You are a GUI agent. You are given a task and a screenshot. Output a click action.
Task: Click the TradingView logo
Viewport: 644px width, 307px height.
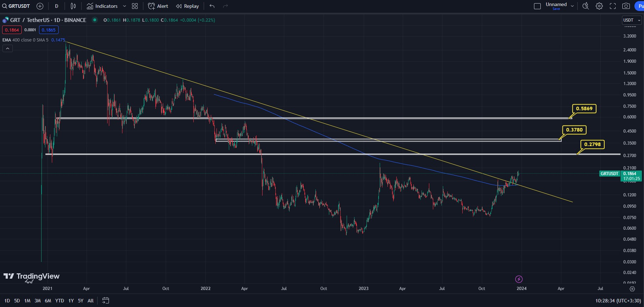(x=32, y=276)
